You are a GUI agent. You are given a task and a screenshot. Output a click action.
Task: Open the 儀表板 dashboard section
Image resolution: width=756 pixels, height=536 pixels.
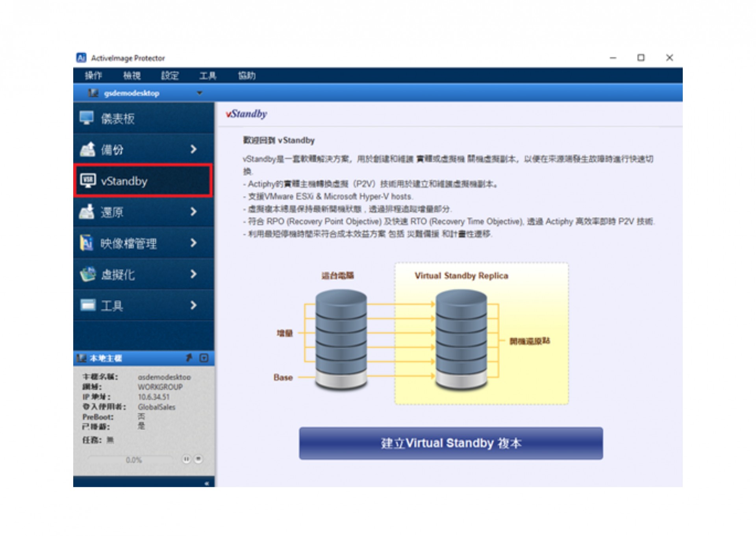pos(144,118)
